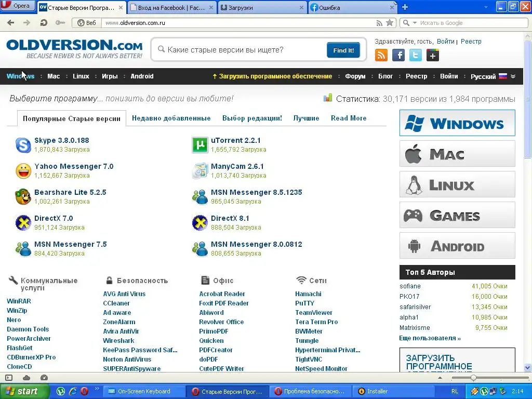Click the large Windows platform button
532x399 pixels.
click(x=457, y=123)
